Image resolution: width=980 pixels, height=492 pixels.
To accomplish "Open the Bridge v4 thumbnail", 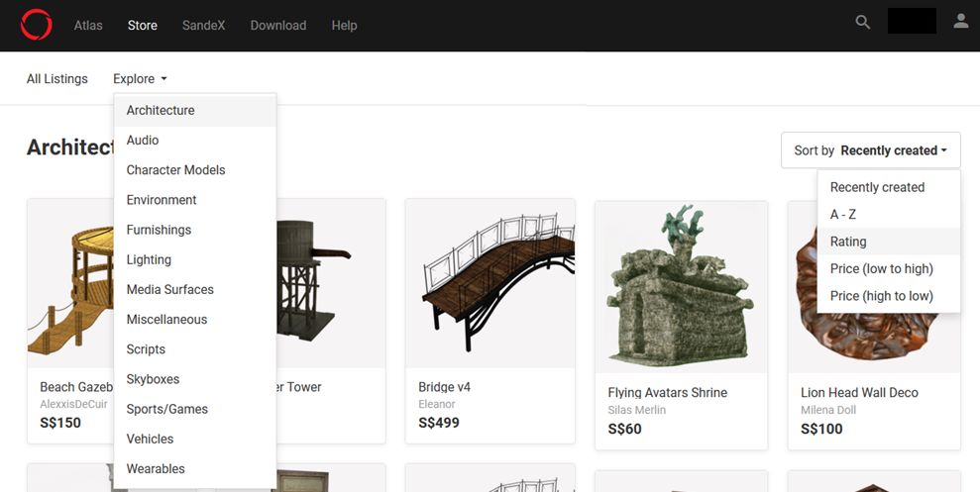I will tap(490, 282).
